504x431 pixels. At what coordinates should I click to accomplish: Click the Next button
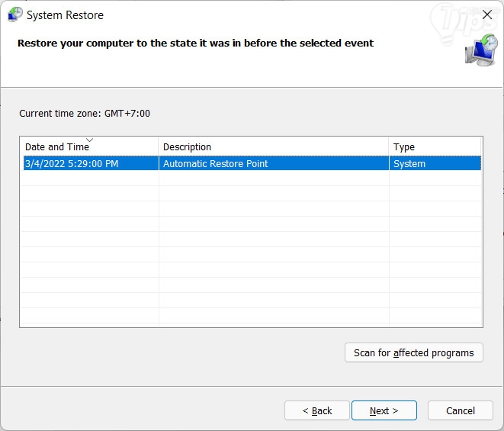(x=384, y=410)
